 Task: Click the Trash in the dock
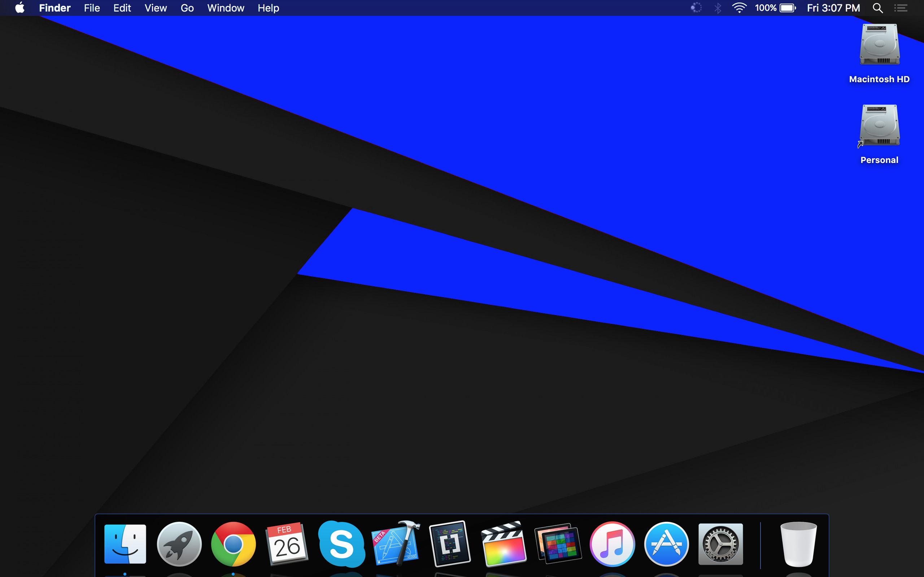click(798, 544)
